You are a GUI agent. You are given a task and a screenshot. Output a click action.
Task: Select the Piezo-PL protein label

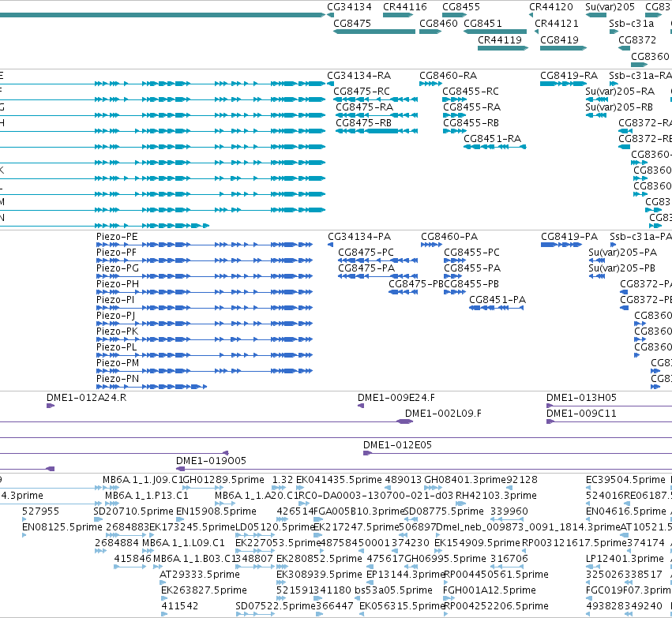coord(116,347)
